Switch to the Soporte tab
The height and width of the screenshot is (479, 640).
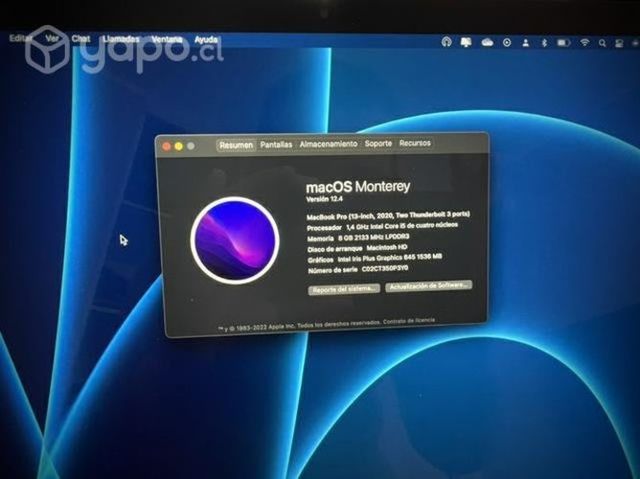pyautogui.click(x=378, y=143)
